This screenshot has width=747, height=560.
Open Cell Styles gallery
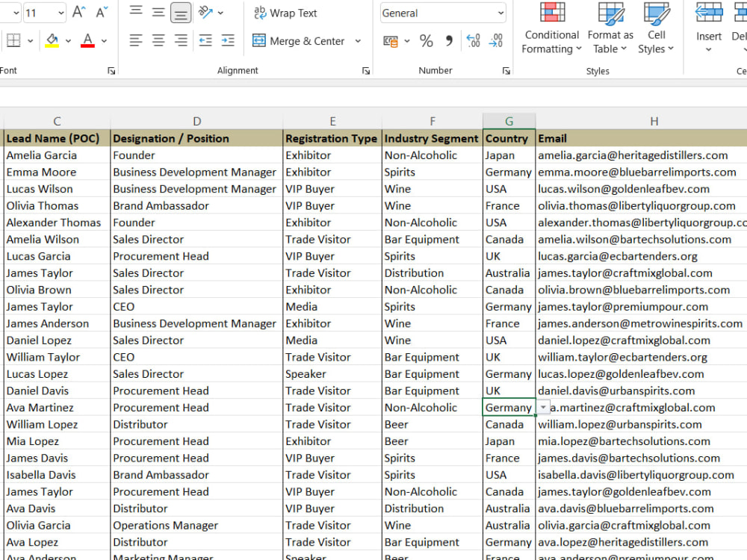point(656,28)
